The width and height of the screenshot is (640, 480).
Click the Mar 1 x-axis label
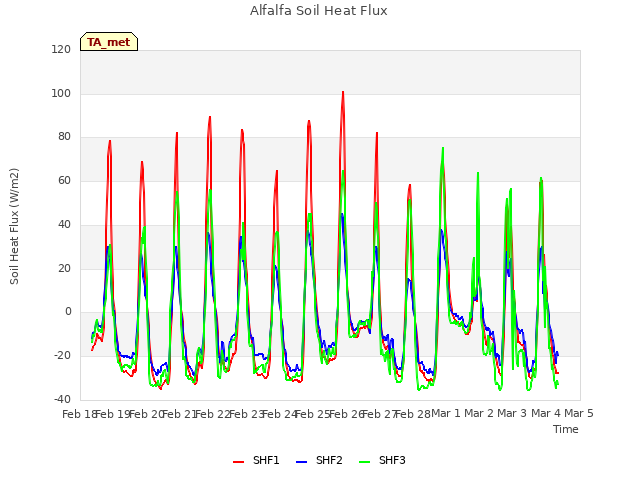446,413
